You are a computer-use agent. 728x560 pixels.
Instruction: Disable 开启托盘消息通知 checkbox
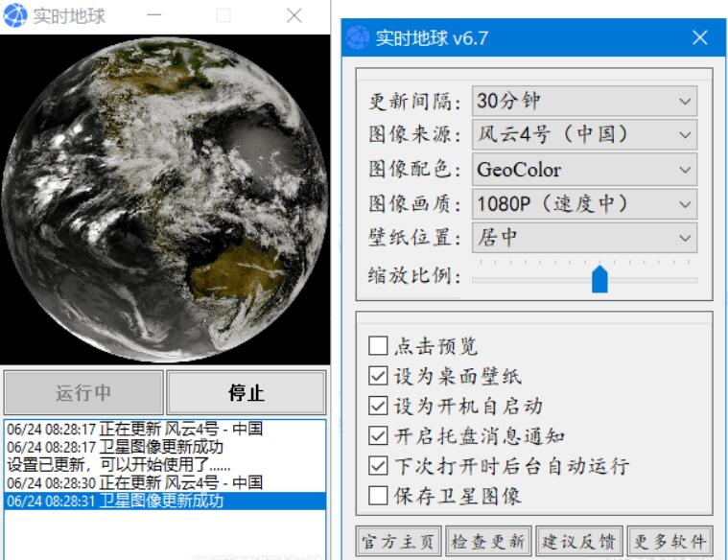pos(378,436)
